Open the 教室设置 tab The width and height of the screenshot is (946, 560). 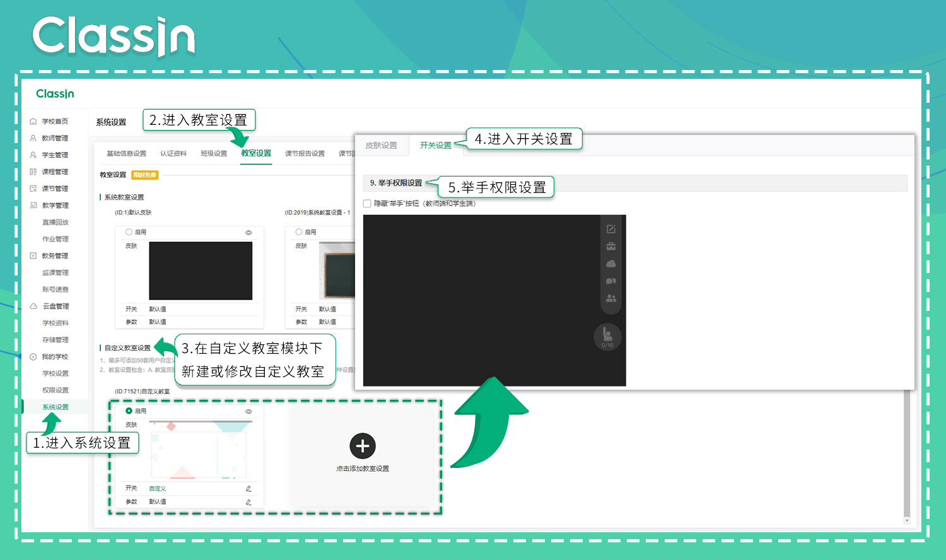(x=256, y=153)
